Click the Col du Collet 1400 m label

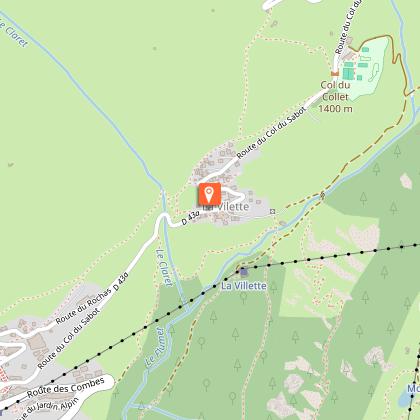pyautogui.click(x=335, y=97)
